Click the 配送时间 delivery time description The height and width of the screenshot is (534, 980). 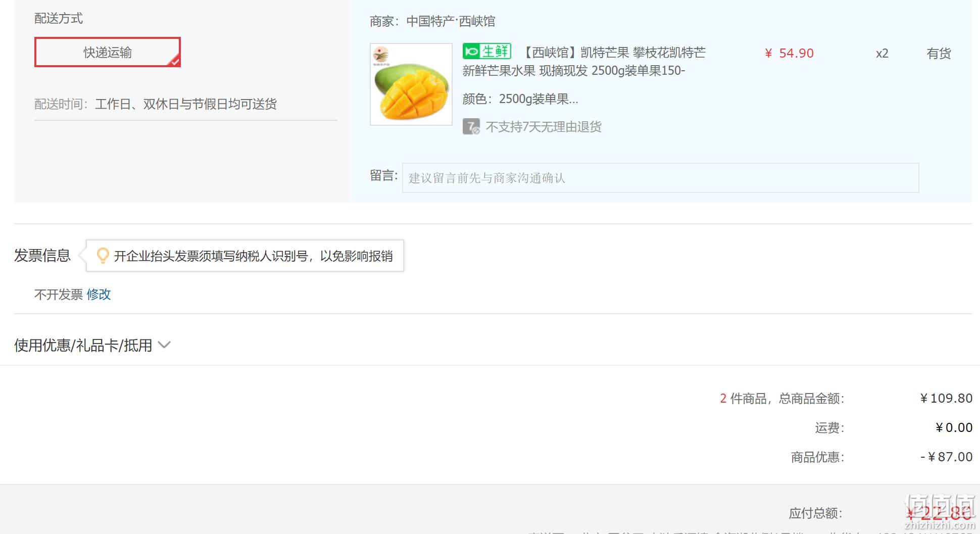(156, 104)
